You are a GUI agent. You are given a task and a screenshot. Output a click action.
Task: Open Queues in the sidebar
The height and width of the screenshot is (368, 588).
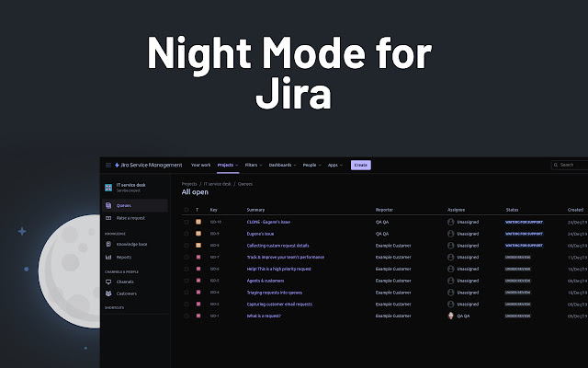click(x=124, y=205)
